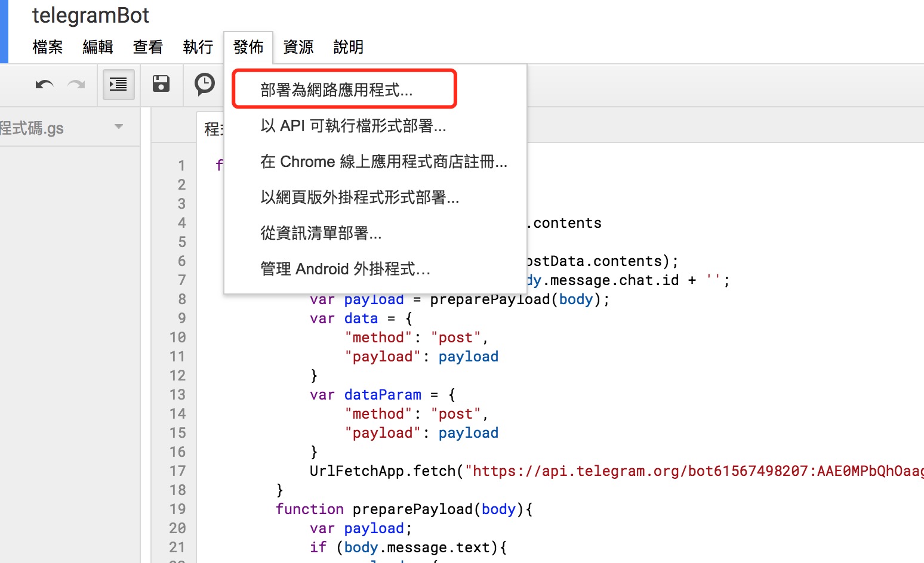Open the 資源 menu
924x563 pixels.
[298, 47]
